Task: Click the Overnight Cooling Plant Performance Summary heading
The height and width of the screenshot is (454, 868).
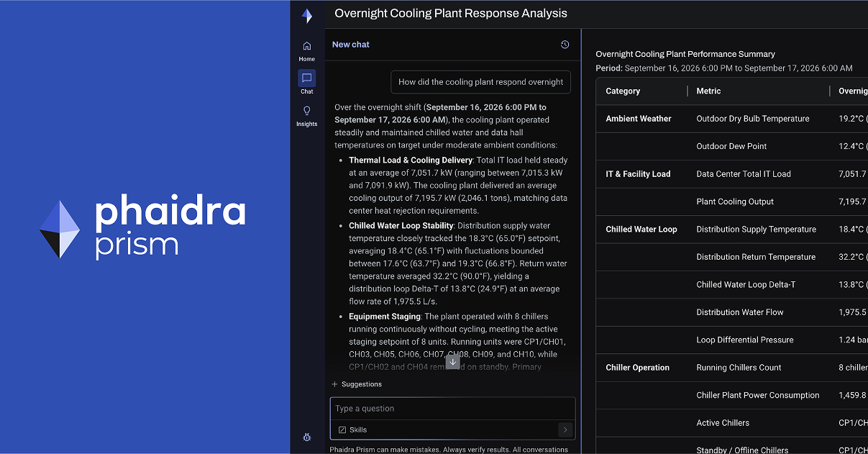Action: click(685, 54)
